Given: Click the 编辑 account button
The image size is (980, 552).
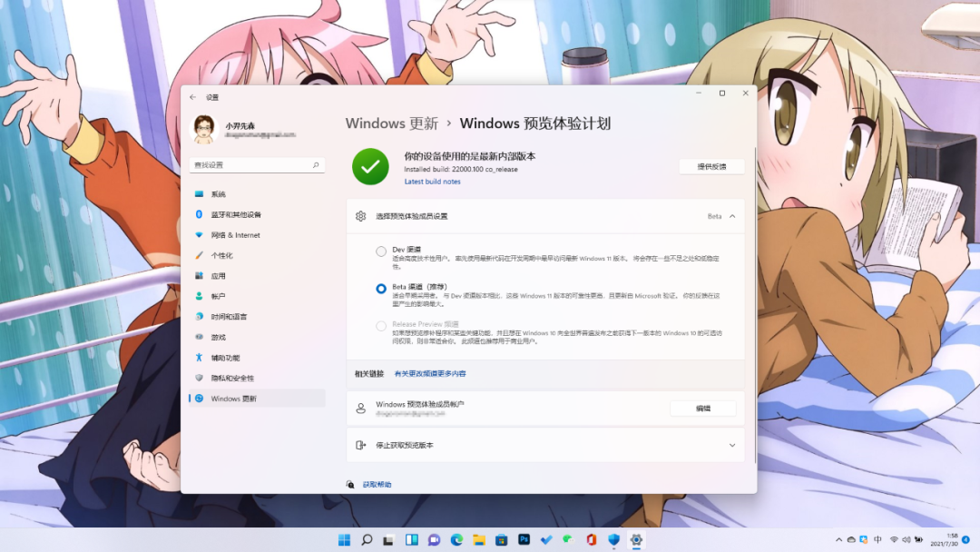Looking at the screenshot, I should click(702, 409).
